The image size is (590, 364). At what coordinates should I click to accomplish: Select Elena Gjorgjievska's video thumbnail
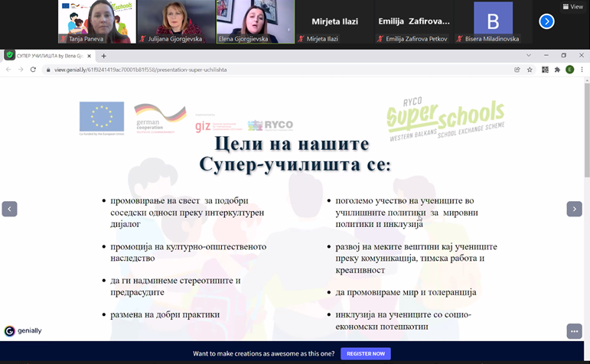(x=255, y=21)
